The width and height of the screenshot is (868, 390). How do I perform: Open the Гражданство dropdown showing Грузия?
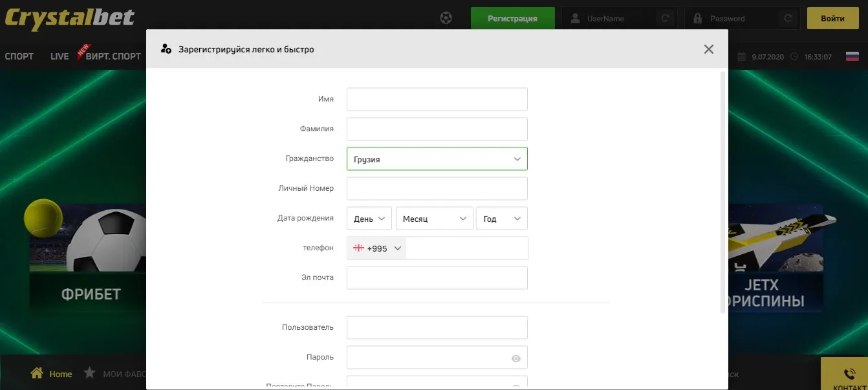pos(437,158)
